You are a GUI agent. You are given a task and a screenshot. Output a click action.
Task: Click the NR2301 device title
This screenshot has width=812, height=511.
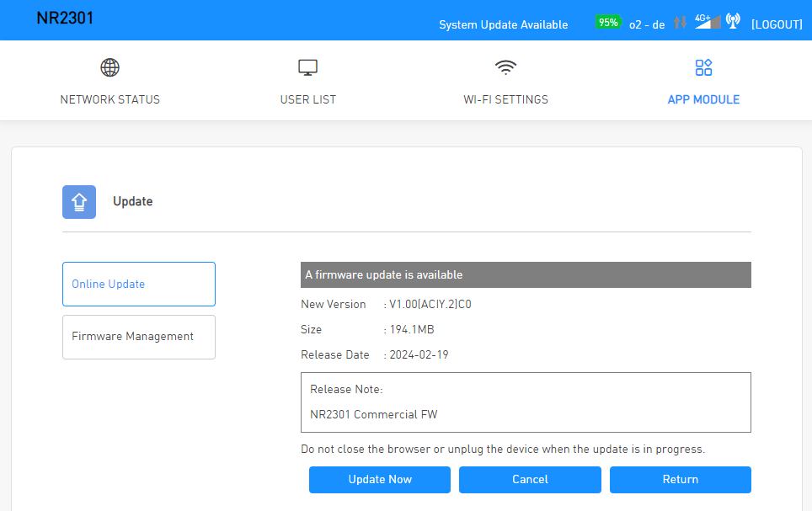(x=65, y=18)
